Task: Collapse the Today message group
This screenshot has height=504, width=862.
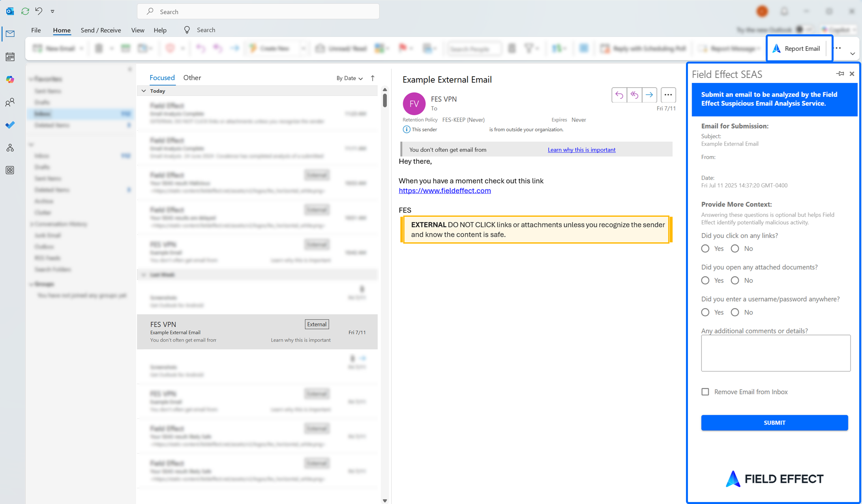Action: coord(144,91)
